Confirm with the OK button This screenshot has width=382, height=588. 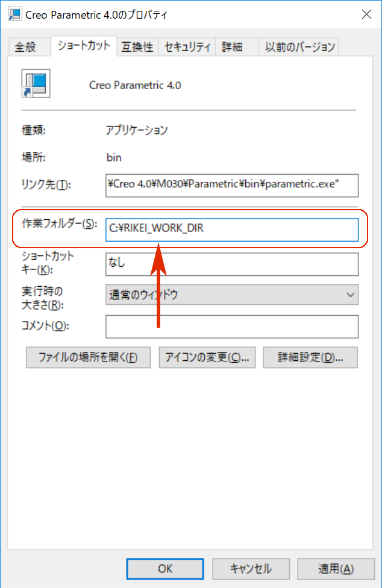click(165, 569)
